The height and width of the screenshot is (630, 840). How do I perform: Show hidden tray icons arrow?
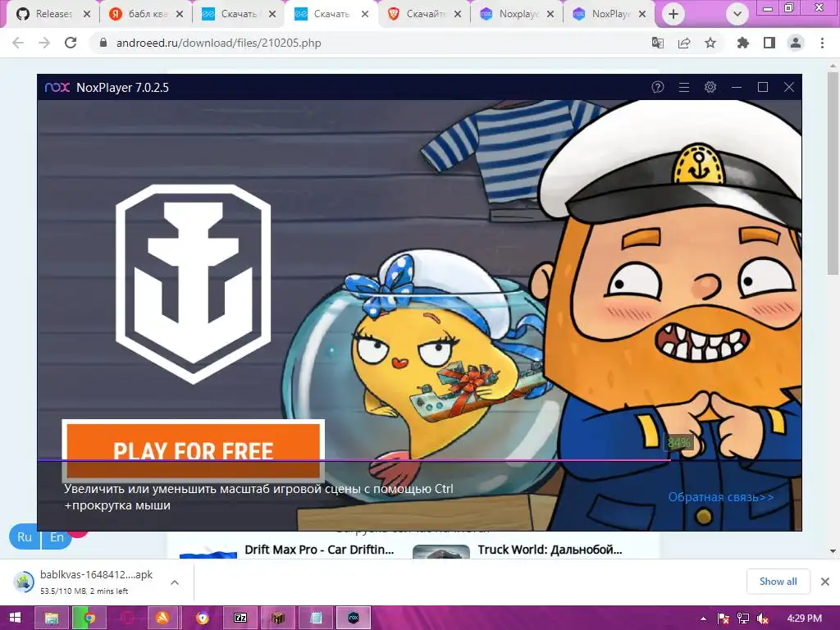tap(703, 619)
